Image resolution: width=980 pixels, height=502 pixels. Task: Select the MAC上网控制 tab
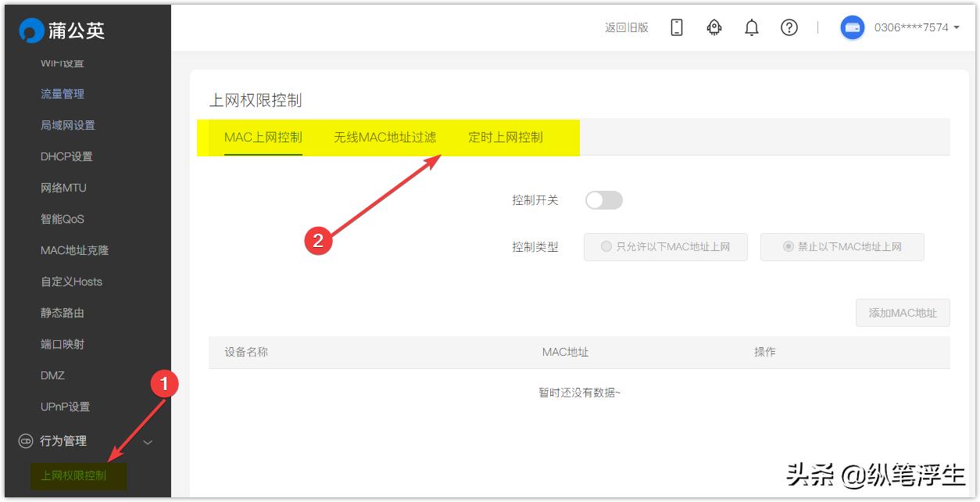[x=262, y=136]
